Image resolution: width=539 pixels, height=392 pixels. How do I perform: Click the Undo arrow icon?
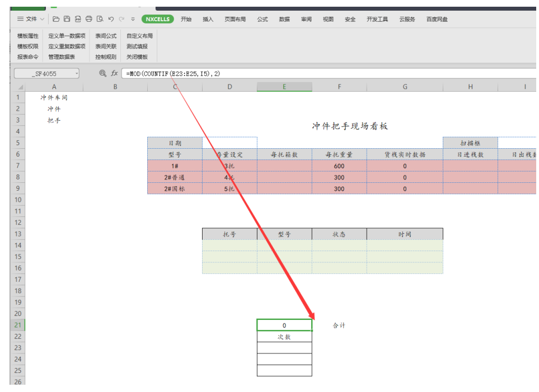coord(111,19)
